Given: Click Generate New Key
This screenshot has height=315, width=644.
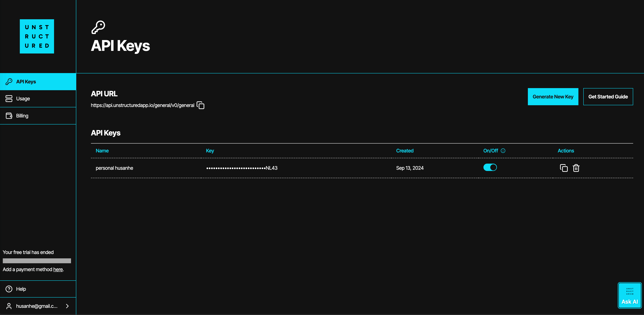Looking at the screenshot, I should click(553, 97).
